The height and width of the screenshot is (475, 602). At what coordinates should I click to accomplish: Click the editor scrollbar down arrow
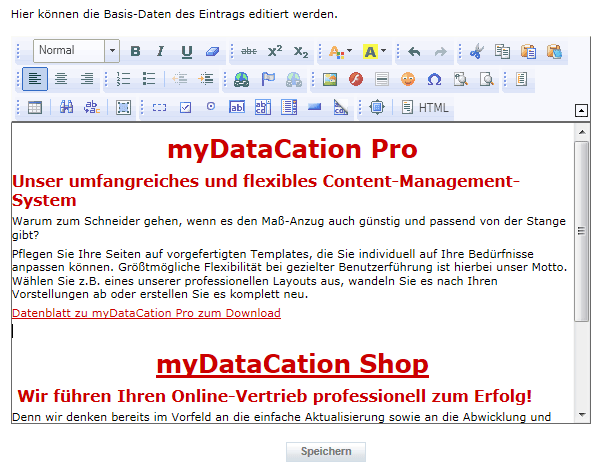(x=582, y=415)
